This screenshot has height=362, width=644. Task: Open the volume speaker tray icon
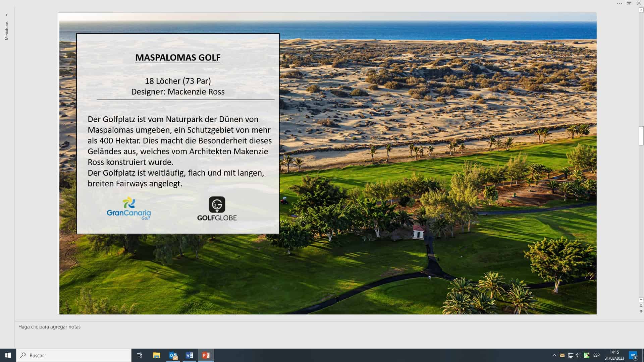578,355
